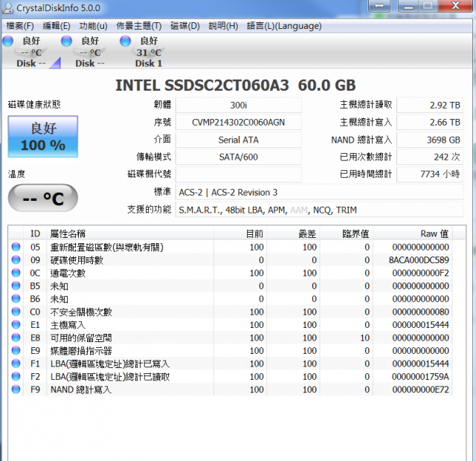This screenshot has width=476, height=461.
Task: Click the status orb for 不安全關機次數 row
Action: 16,312
